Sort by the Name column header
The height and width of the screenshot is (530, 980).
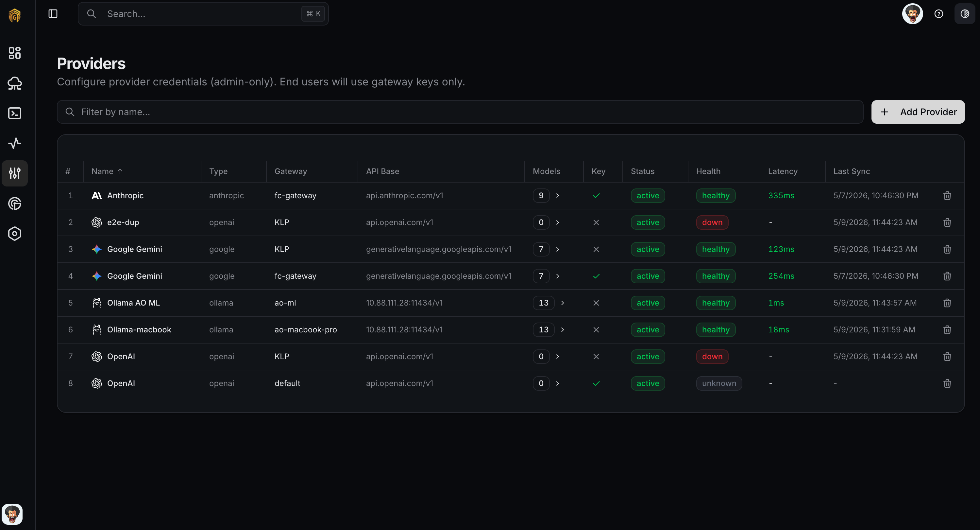pos(107,171)
